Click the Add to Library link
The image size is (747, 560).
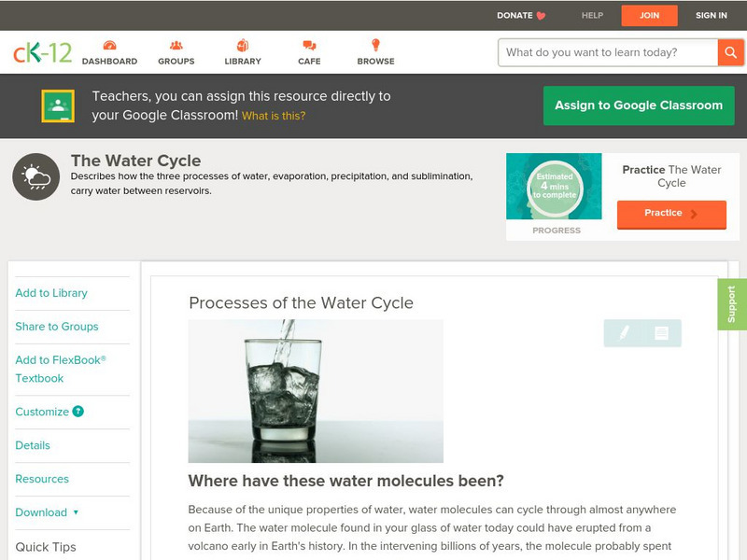point(51,293)
